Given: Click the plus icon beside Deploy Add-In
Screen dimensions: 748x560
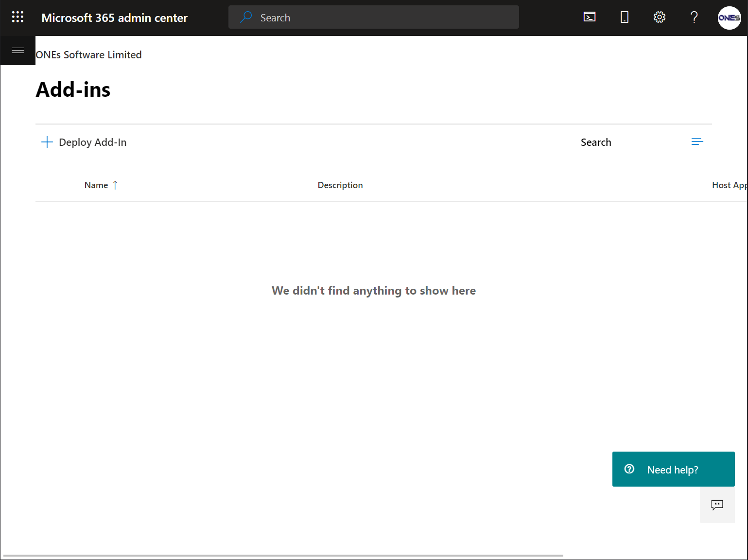Looking at the screenshot, I should [x=47, y=142].
